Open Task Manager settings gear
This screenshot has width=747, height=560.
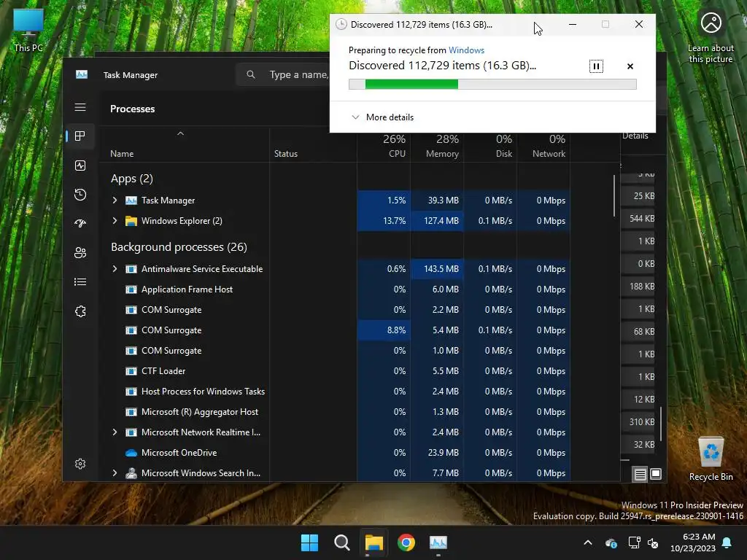(80, 464)
